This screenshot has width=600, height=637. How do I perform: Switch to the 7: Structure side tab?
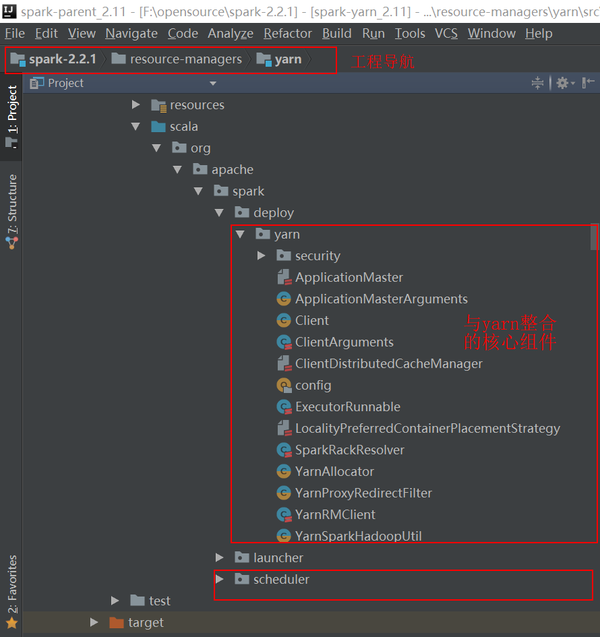point(12,212)
